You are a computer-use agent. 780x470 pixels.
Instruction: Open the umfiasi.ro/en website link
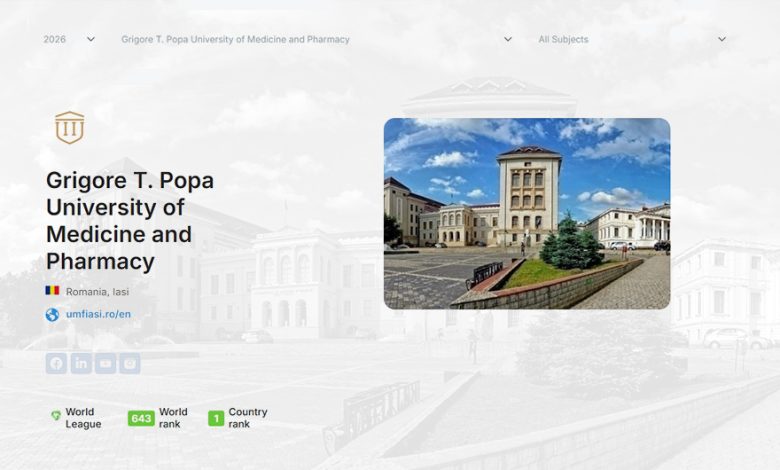[x=98, y=314]
